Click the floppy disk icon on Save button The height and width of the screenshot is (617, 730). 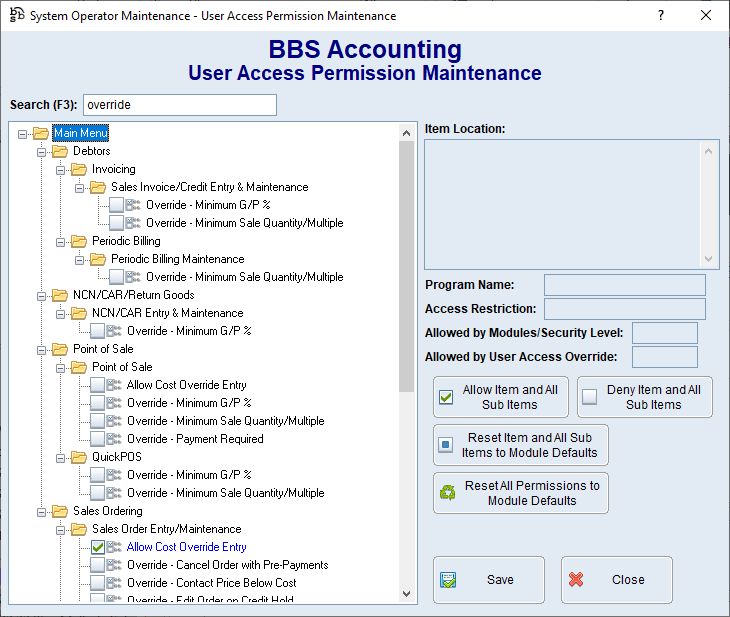pyautogui.click(x=448, y=580)
